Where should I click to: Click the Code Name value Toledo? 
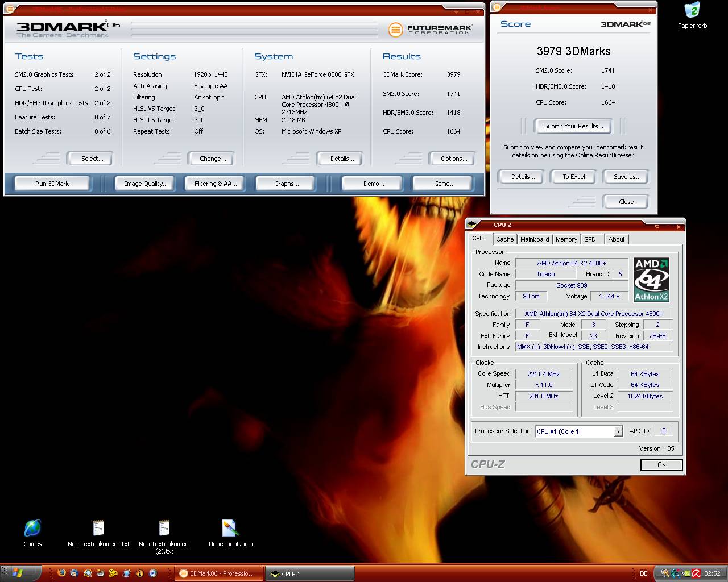tap(545, 274)
